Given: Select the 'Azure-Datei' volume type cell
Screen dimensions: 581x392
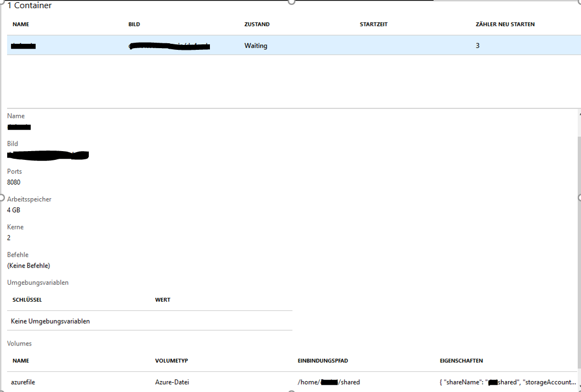Looking at the screenshot, I should [x=172, y=382].
